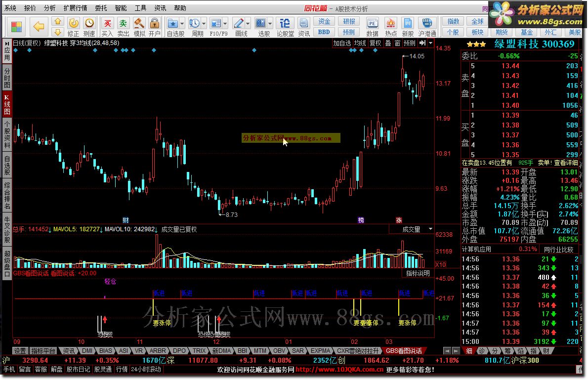Click the indicator tabs scroll-left arrow
Viewport: 588px width, 380px height.
(x=447, y=351)
